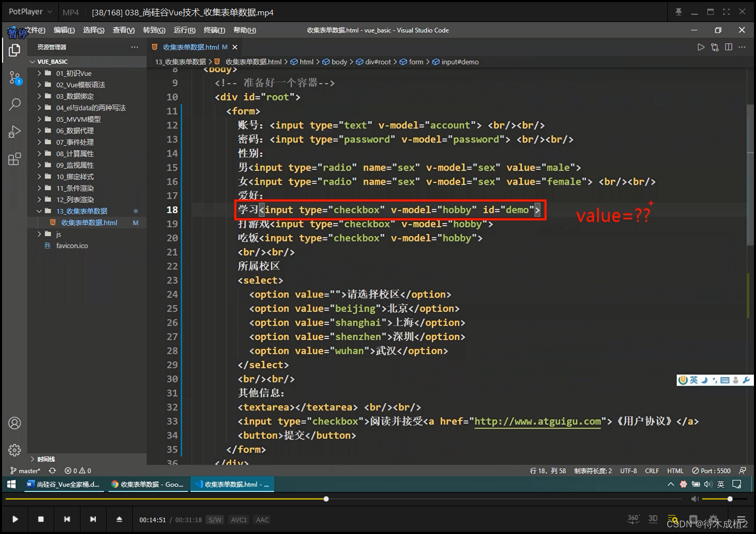Click the div#root breadcrumb
Viewport: 756px width, 534px height.
(x=373, y=62)
